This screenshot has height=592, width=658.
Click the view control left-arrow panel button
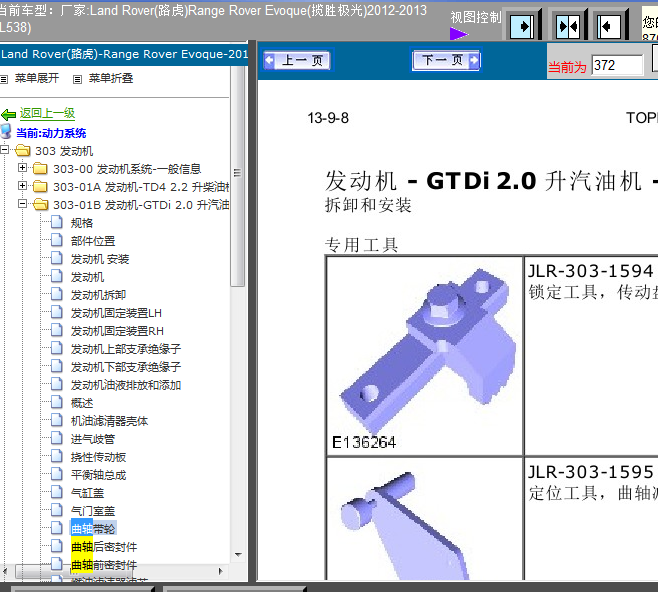[608, 26]
